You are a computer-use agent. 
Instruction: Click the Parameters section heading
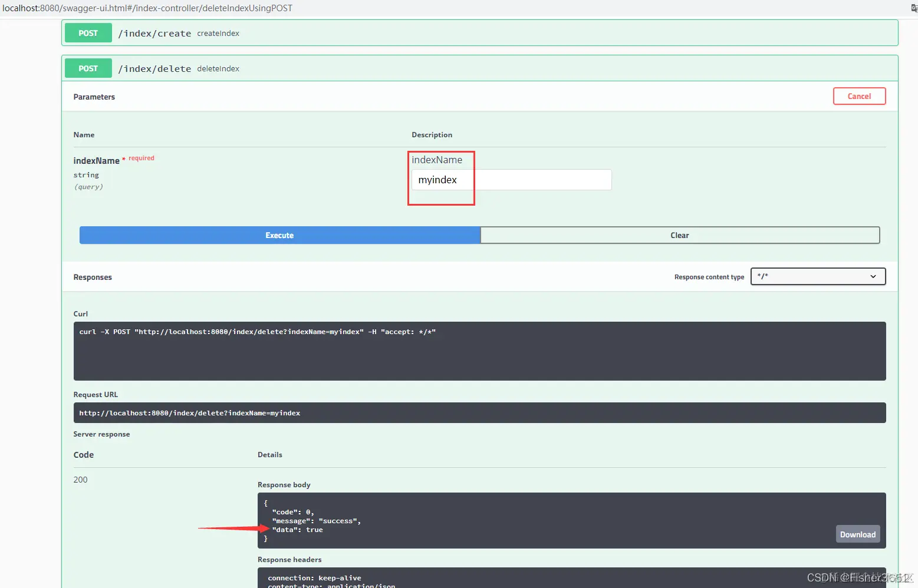(x=94, y=97)
